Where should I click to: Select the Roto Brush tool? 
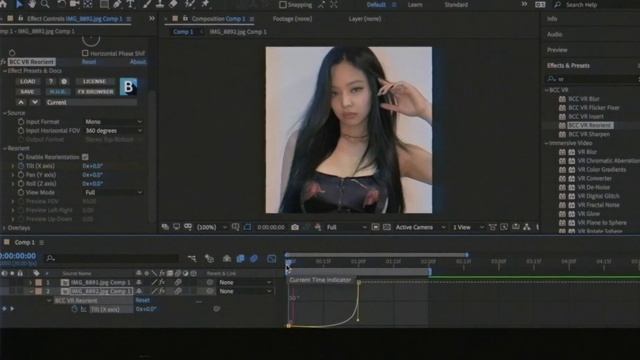click(x=190, y=4)
